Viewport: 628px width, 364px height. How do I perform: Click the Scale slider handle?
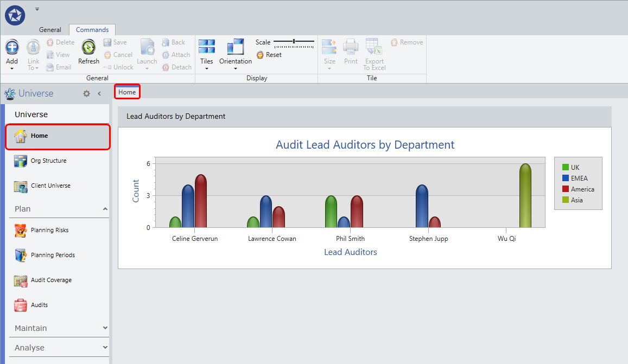[294, 41]
